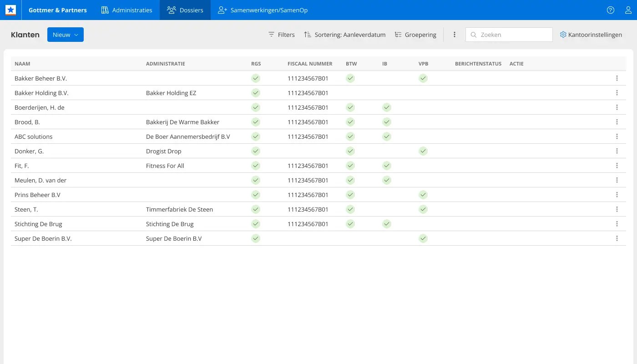Click the RGS checkmark for Bakker Beheer B.V.
The image size is (637, 364).
pyautogui.click(x=256, y=78)
